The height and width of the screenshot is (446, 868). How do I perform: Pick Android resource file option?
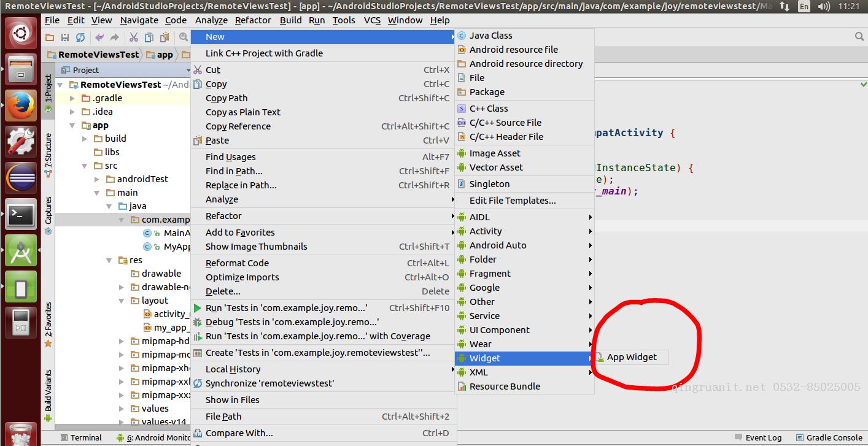click(525, 50)
